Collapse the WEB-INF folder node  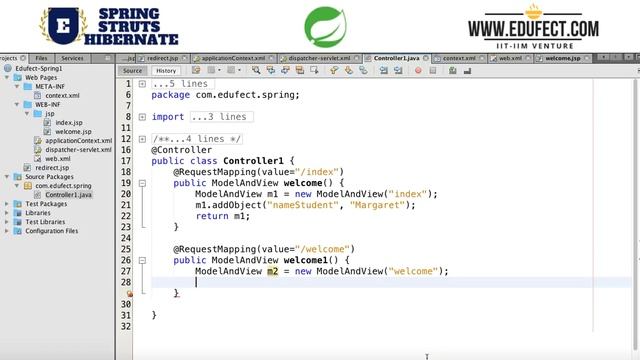pos(17,104)
